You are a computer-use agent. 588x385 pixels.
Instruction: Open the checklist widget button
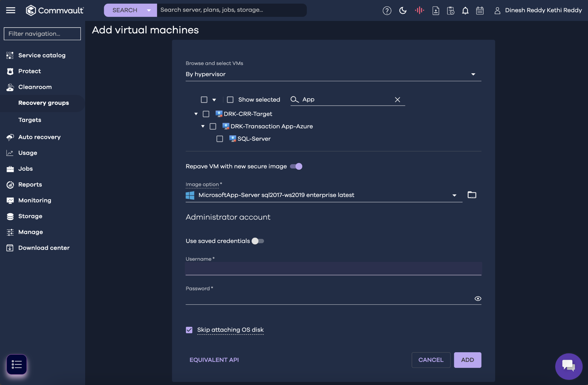pyautogui.click(x=17, y=364)
